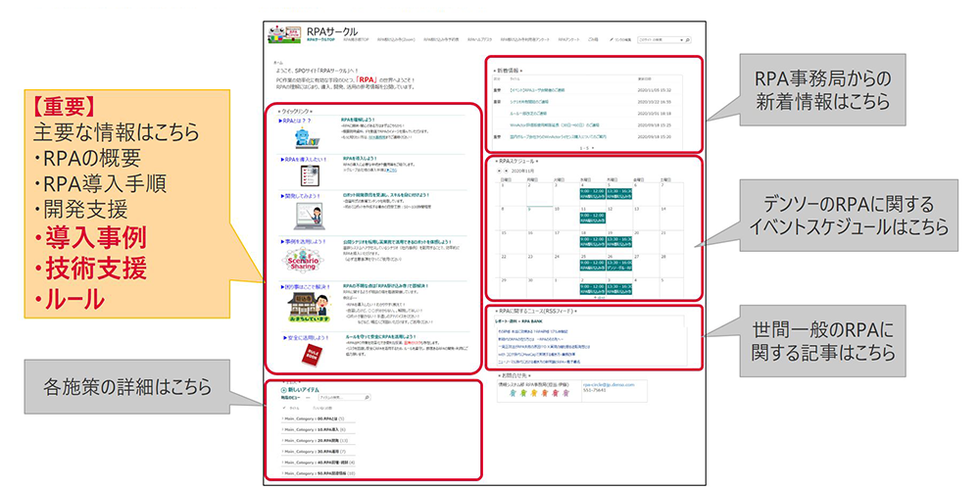Open the news item dated 2020/10/22
Image resolution: width=980 pixels, height=490 pixels.
(529, 101)
